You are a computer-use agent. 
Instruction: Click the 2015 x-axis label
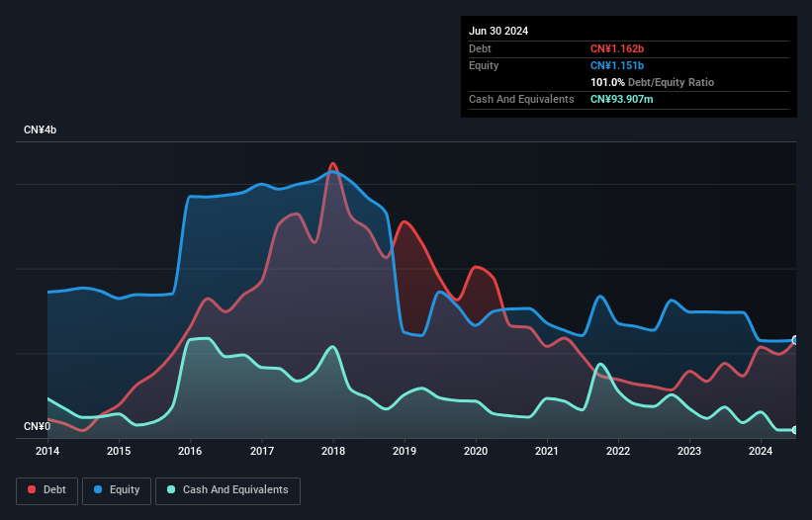coord(119,451)
